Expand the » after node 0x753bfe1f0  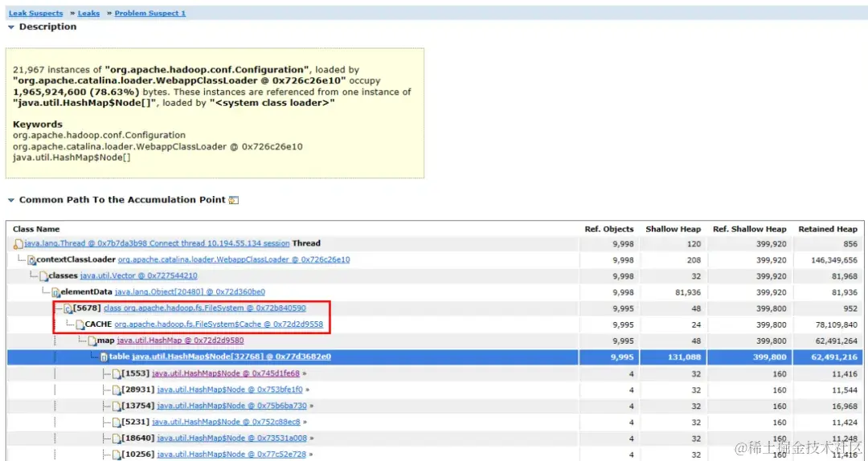click(x=307, y=390)
